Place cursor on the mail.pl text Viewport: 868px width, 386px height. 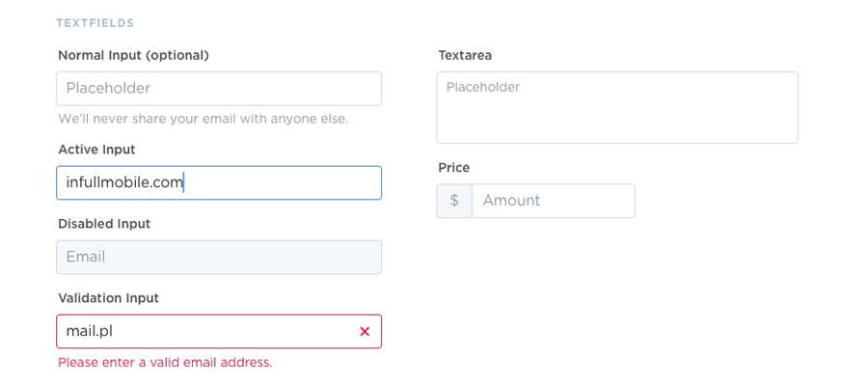90,331
